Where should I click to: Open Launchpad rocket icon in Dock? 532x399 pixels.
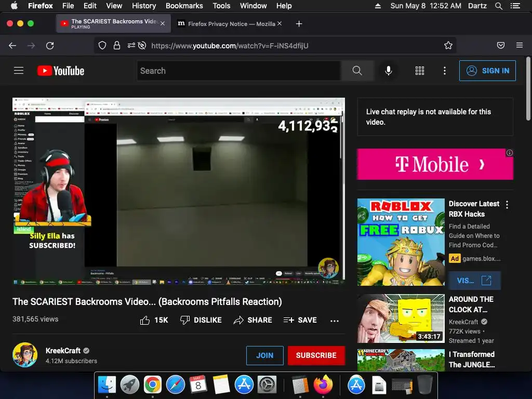click(129, 385)
